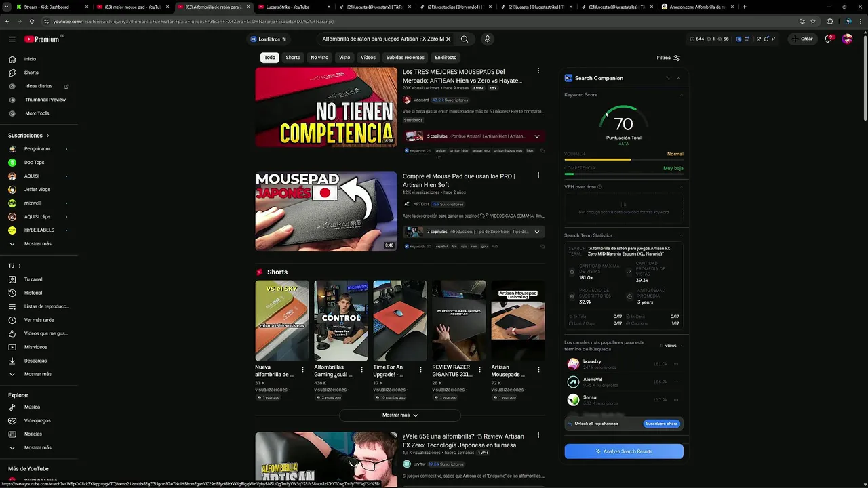Switch to Amazon.com browser tab

coord(696,7)
